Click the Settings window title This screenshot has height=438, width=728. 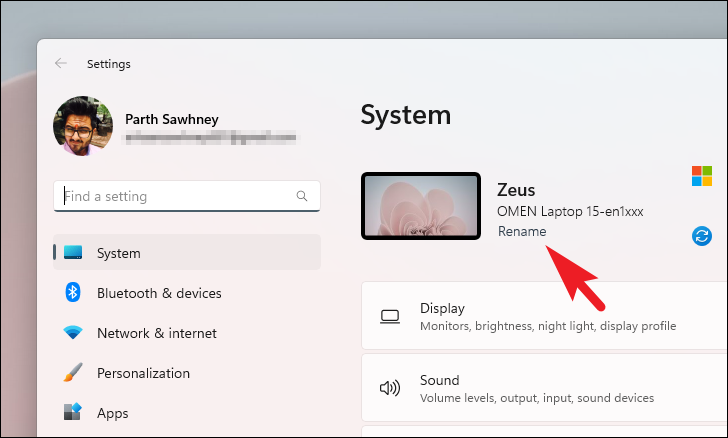coord(109,64)
